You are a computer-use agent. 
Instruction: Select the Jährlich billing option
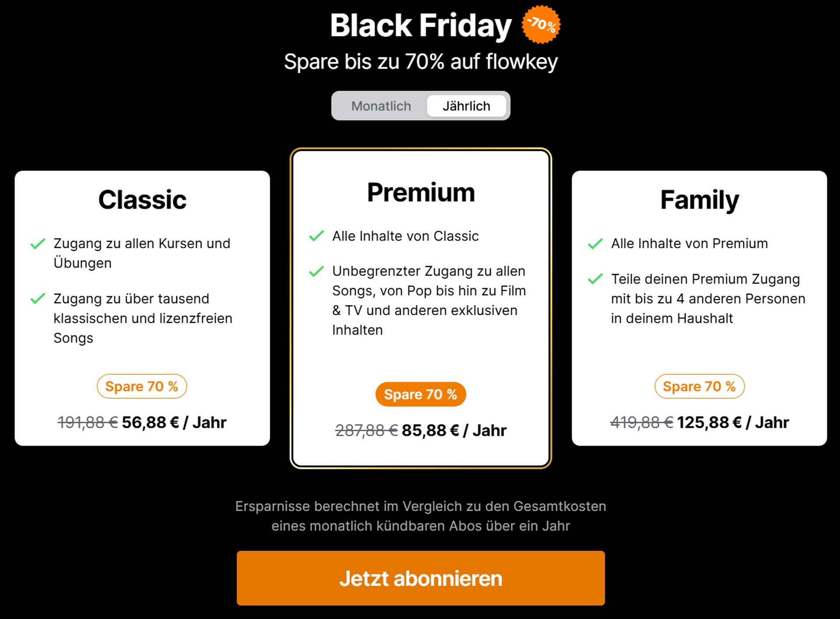(x=466, y=106)
